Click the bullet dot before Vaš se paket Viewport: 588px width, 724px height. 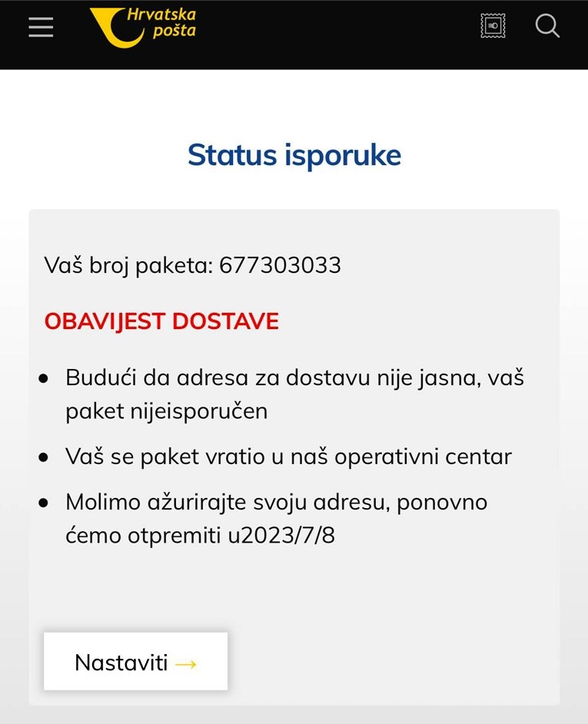[x=43, y=457]
